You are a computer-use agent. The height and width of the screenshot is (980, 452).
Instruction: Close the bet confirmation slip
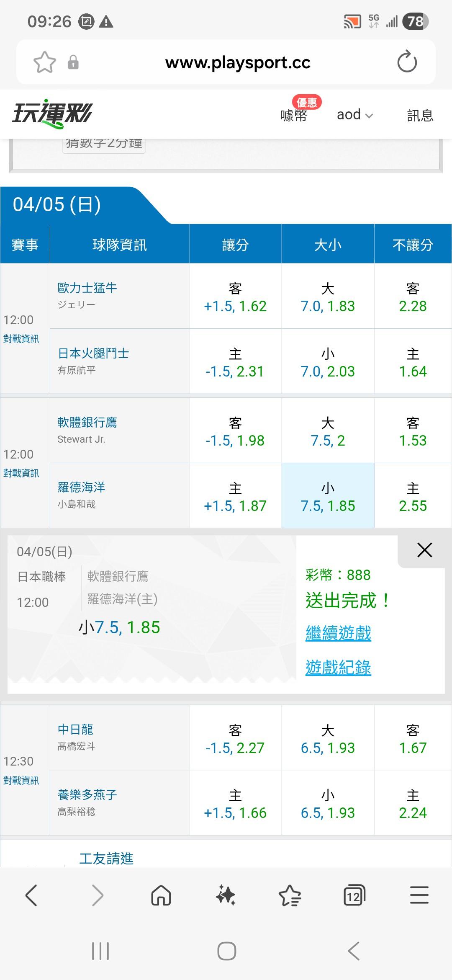point(424,550)
